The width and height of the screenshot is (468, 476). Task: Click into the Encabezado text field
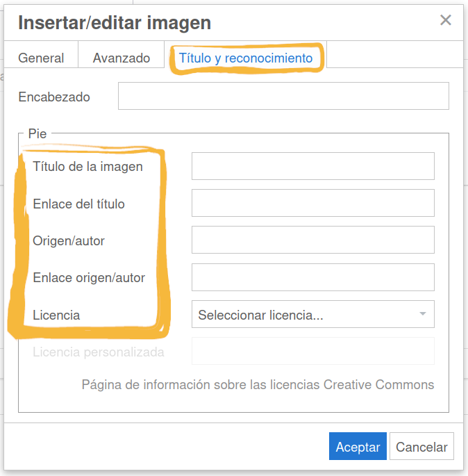[x=283, y=97]
